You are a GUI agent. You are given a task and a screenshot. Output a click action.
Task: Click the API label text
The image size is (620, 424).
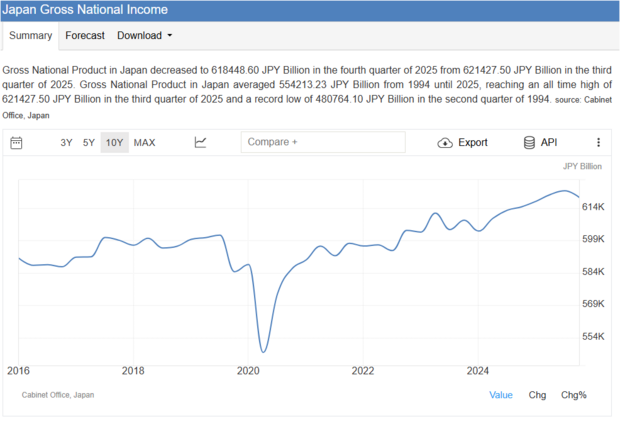pyautogui.click(x=549, y=143)
